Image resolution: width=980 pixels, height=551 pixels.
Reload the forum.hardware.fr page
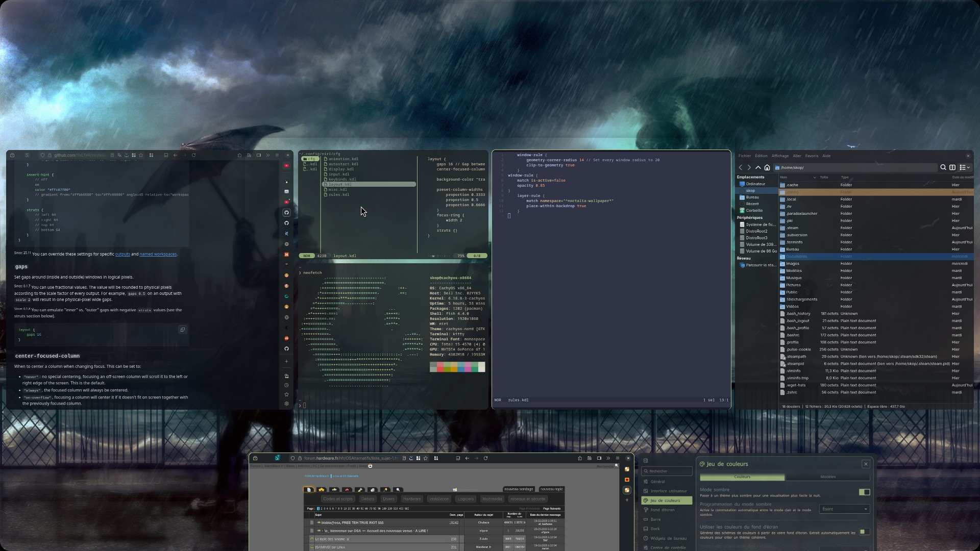pos(485,458)
